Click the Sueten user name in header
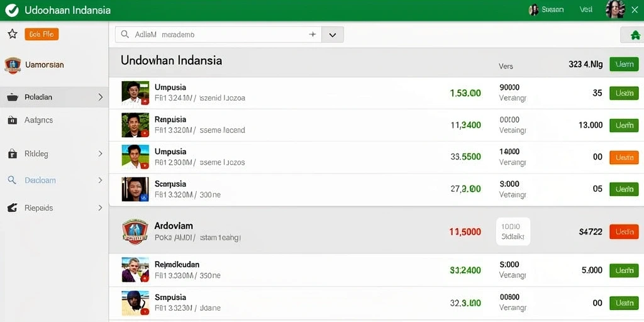 click(552, 9)
